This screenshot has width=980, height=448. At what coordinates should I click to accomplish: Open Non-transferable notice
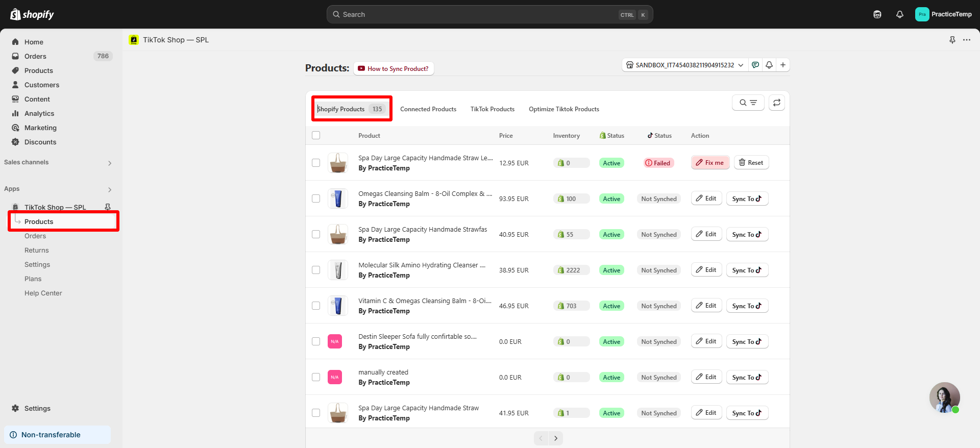57,435
